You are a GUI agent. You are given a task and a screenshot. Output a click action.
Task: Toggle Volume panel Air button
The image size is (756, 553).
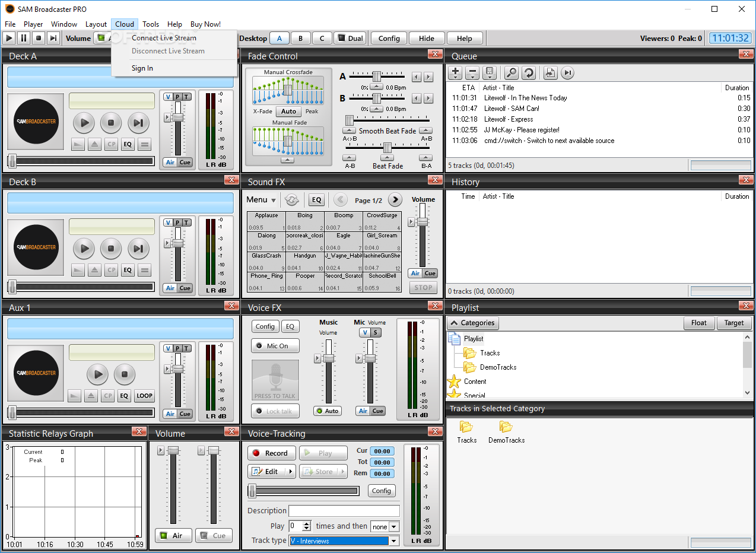click(172, 535)
